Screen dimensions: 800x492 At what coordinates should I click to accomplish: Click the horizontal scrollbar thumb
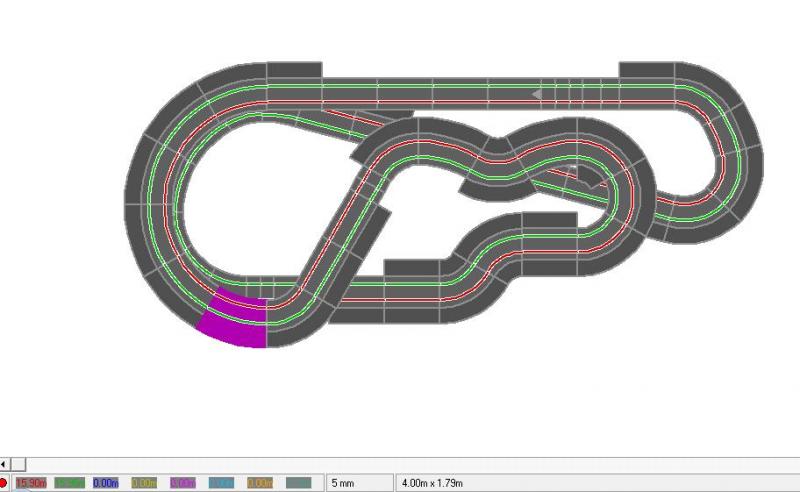click(18, 464)
